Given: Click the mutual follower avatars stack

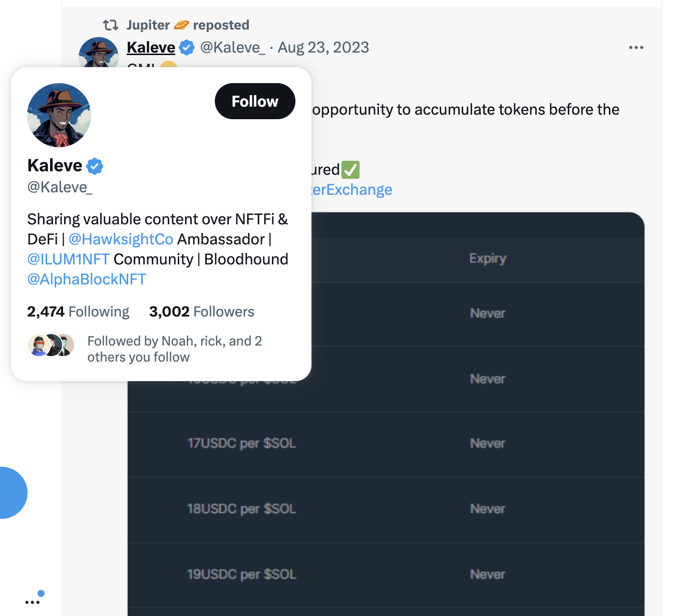Looking at the screenshot, I should 51,345.
